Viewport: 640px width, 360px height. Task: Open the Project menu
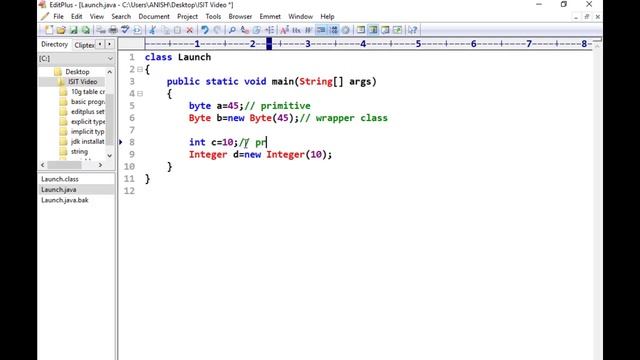[187, 17]
